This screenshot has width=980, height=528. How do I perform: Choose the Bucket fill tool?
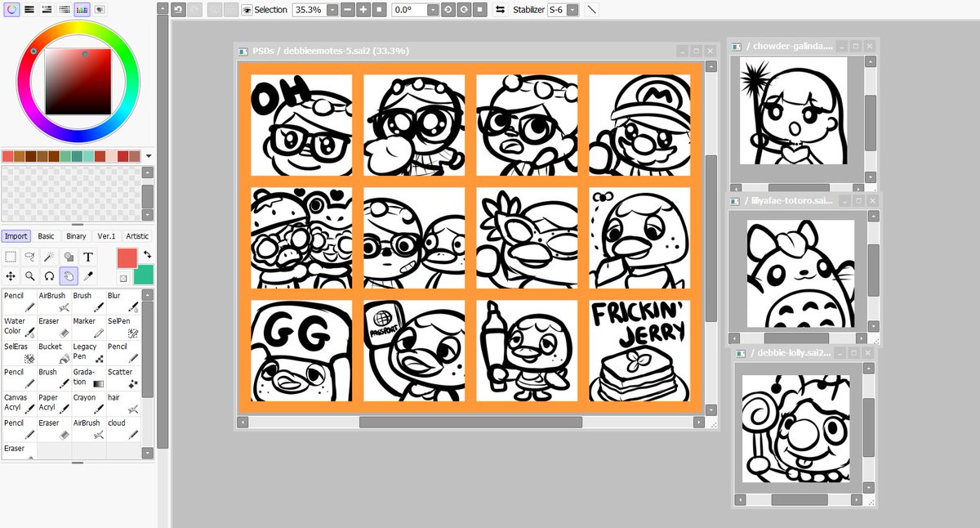54,352
